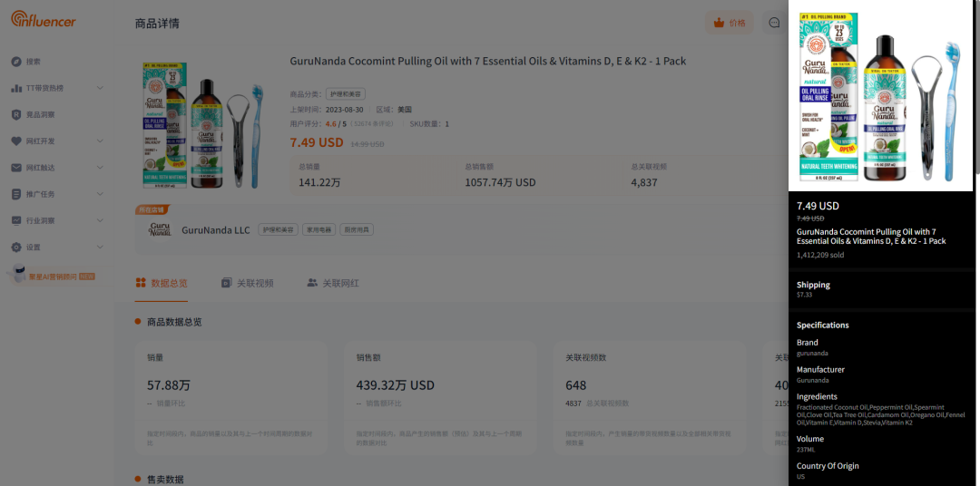
Task: Click the gear icon for 设置
Action: (16, 248)
